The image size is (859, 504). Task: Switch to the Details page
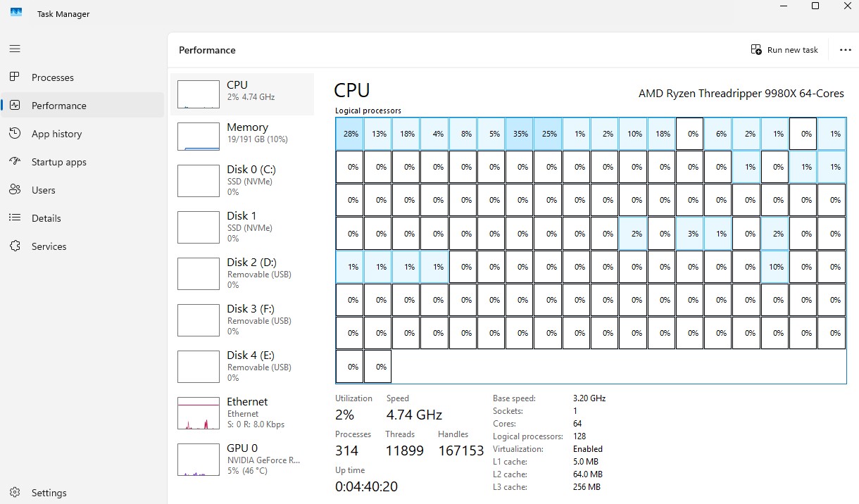46,218
